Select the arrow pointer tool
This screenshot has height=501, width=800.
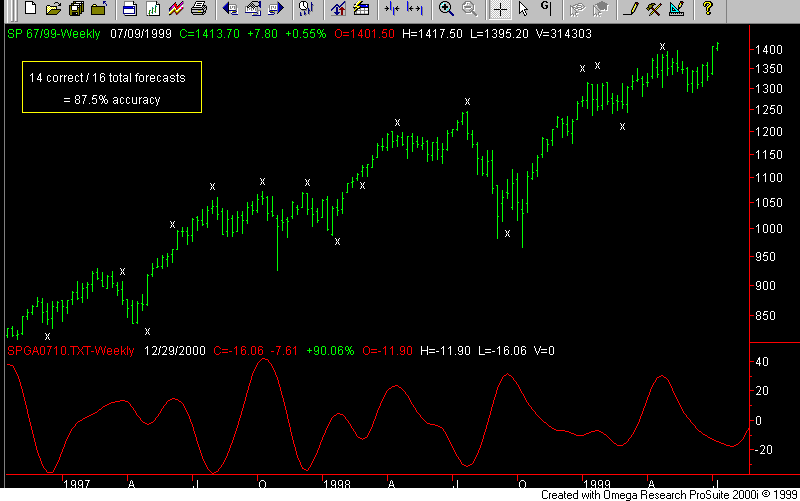tap(523, 10)
